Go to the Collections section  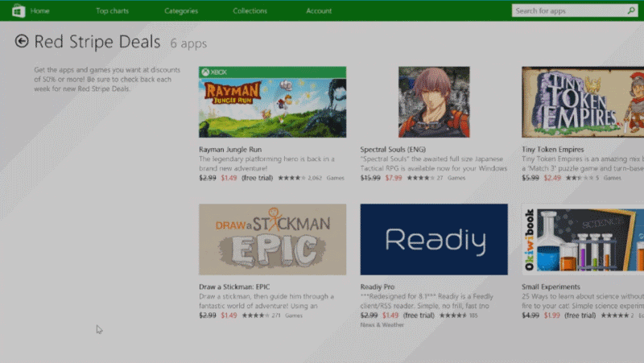250,11
